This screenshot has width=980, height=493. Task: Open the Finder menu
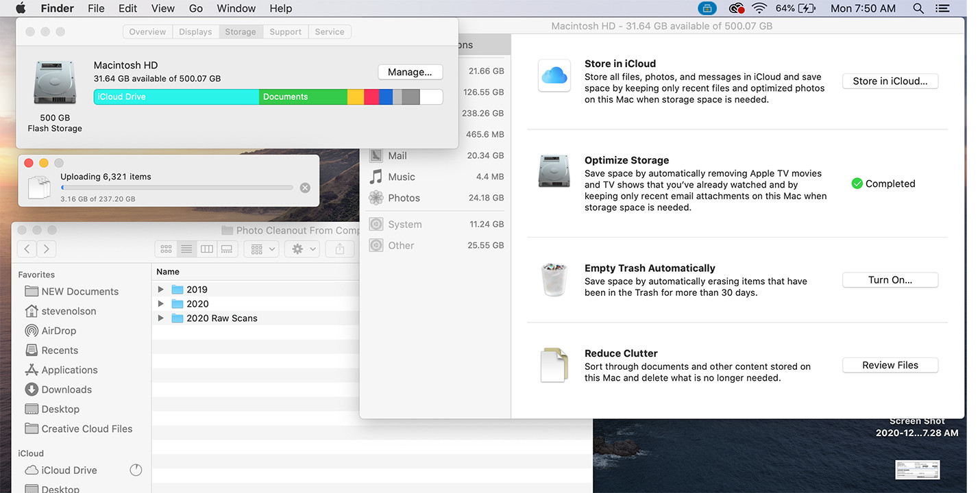click(x=58, y=8)
